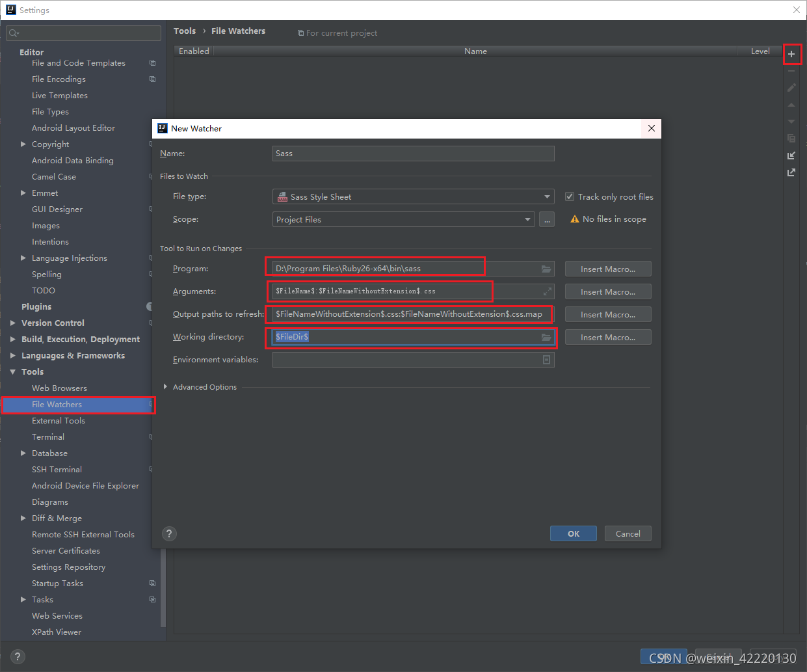The image size is (807, 672).
Task: Open Environment variables editor icon
Action: [546, 360]
